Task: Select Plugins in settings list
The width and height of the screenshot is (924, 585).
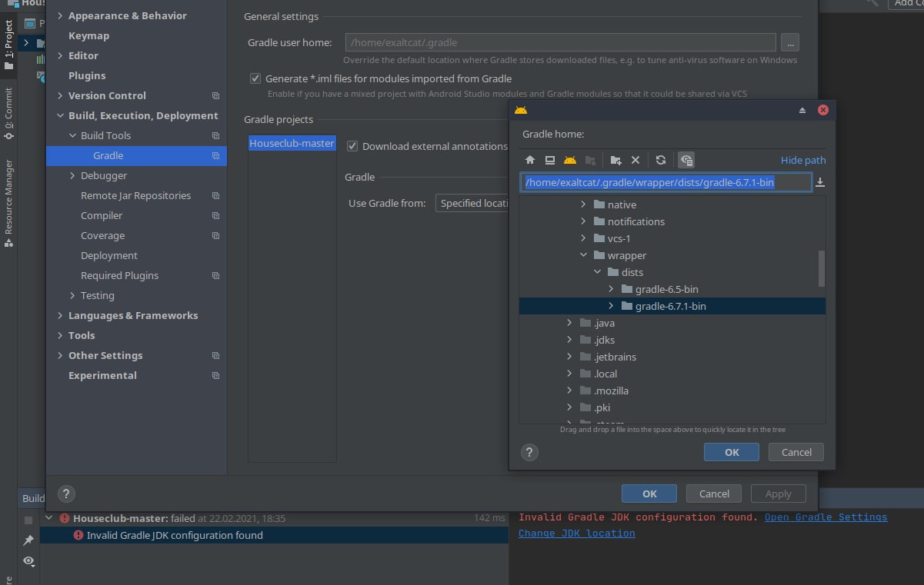Action: coord(87,75)
